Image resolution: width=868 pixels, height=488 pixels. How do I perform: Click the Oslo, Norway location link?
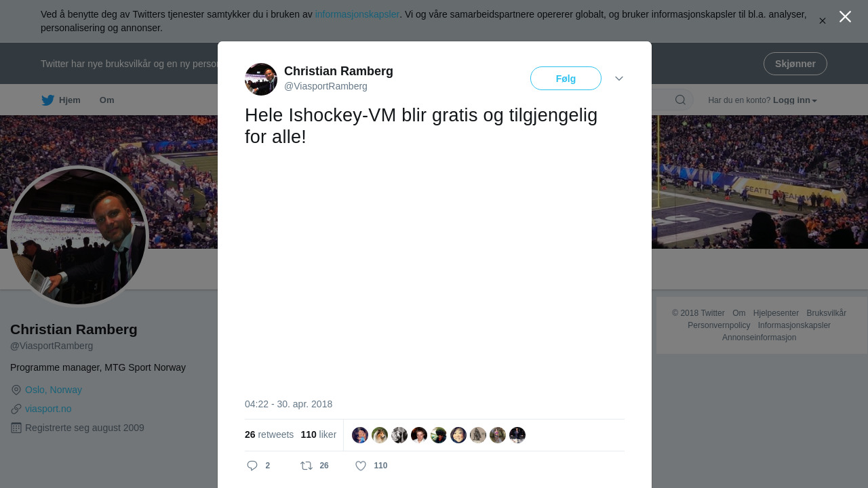54,390
